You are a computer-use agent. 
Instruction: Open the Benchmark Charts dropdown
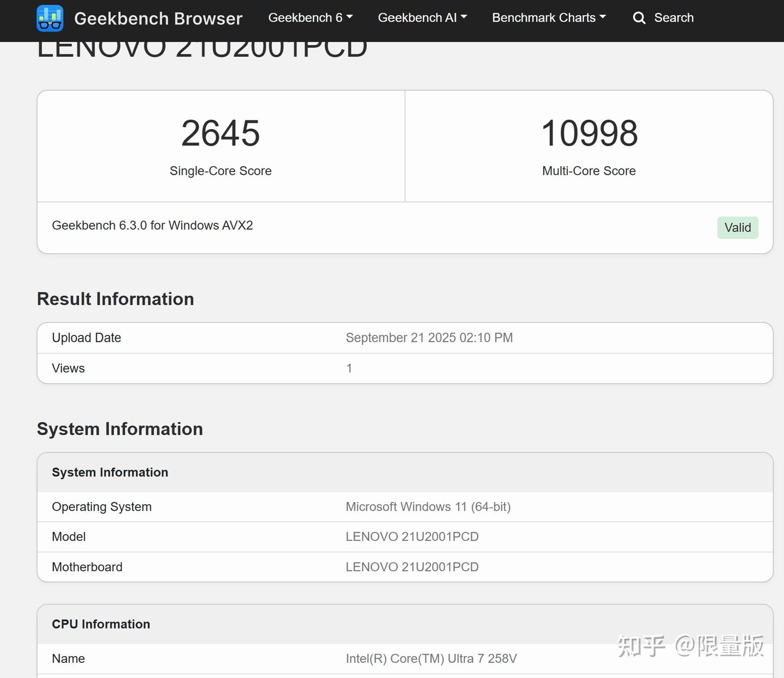pos(549,18)
